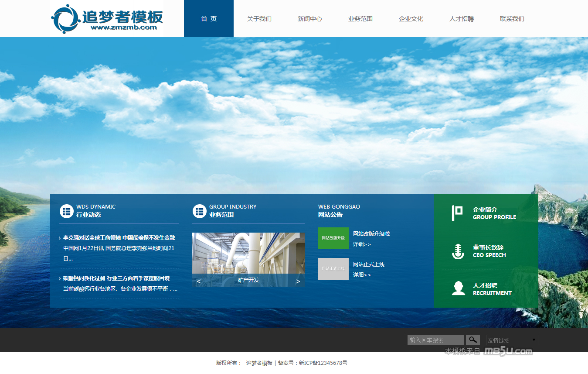Open the 李克强对话全球工商领袖 news article
588x374 pixels.
(119, 238)
